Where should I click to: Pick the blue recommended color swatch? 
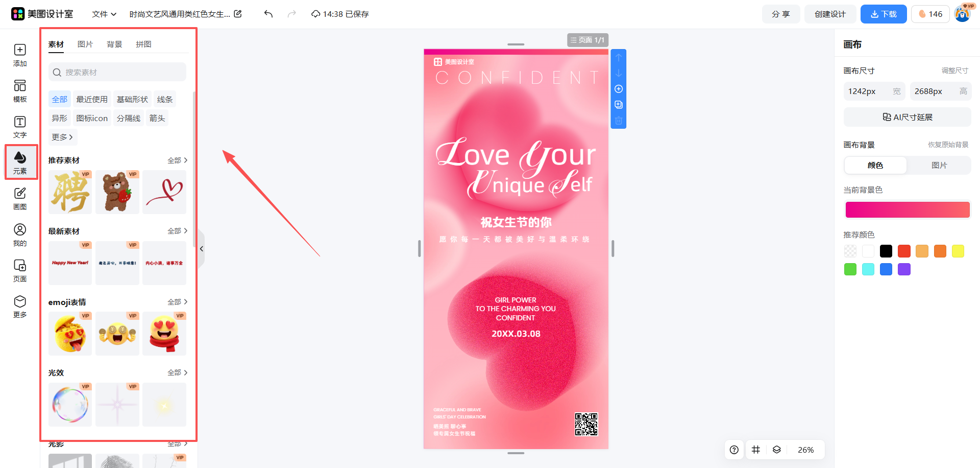(x=886, y=269)
